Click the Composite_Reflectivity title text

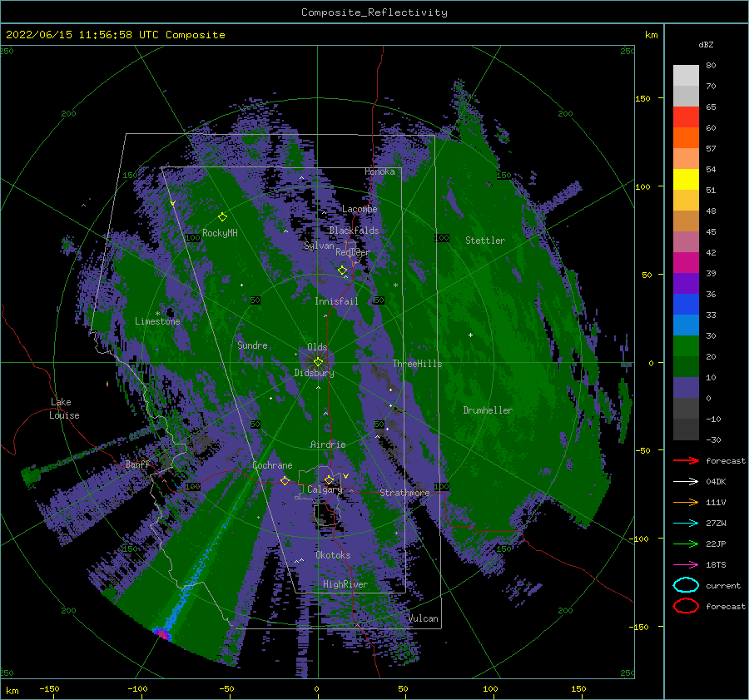(x=374, y=12)
